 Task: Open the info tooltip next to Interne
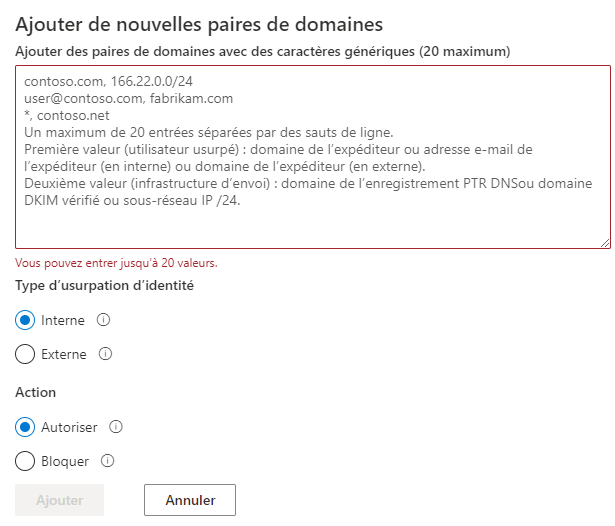[x=104, y=320]
